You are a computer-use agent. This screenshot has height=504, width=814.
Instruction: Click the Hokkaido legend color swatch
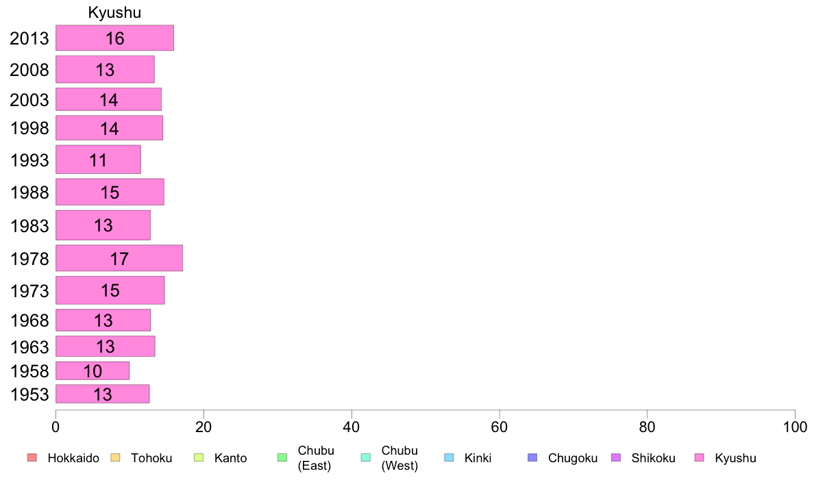tap(32, 457)
